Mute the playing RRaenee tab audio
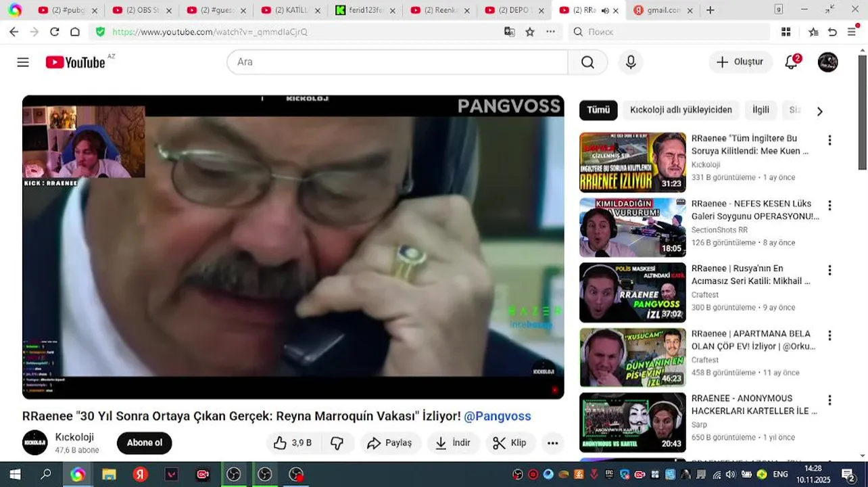 [x=604, y=10]
